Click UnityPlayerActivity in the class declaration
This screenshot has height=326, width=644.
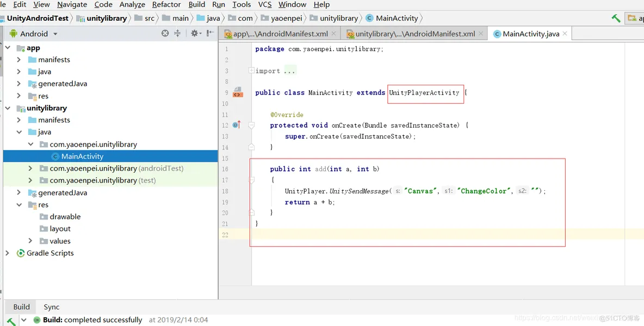[424, 93]
